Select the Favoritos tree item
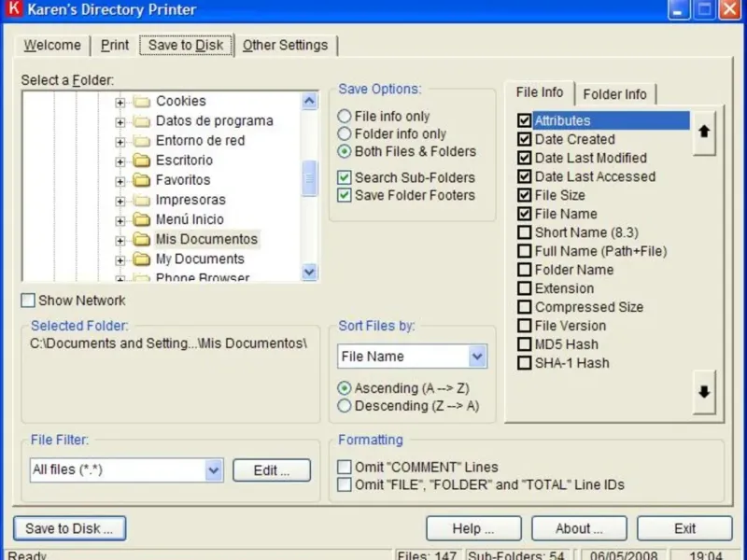The image size is (747, 560). [183, 180]
